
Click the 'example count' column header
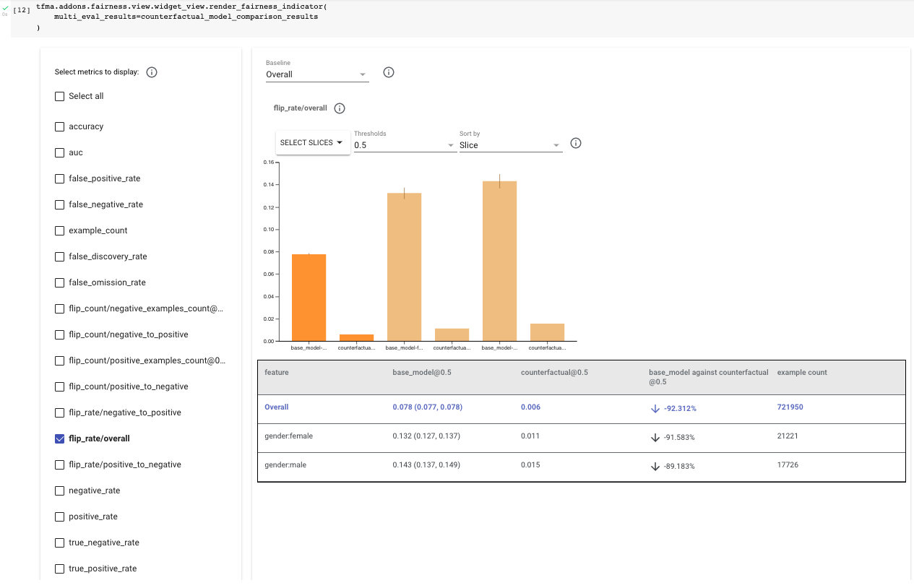[x=802, y=373]
